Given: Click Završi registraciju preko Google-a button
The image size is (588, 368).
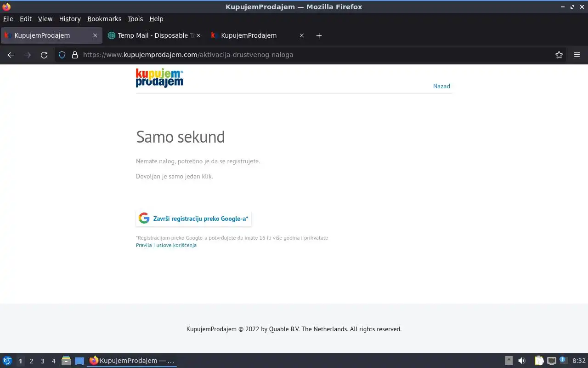Looking at the screenshot, I should click(193, 218).
